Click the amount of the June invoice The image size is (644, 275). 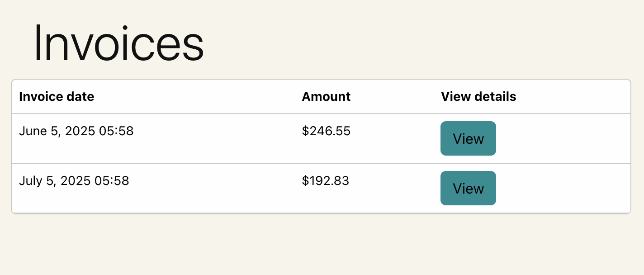click(x=326, y=131)
